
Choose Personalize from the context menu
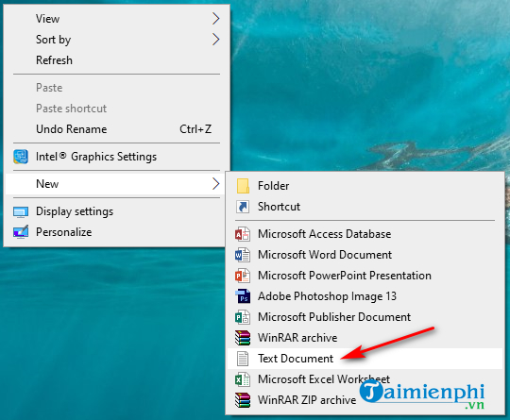116,232
